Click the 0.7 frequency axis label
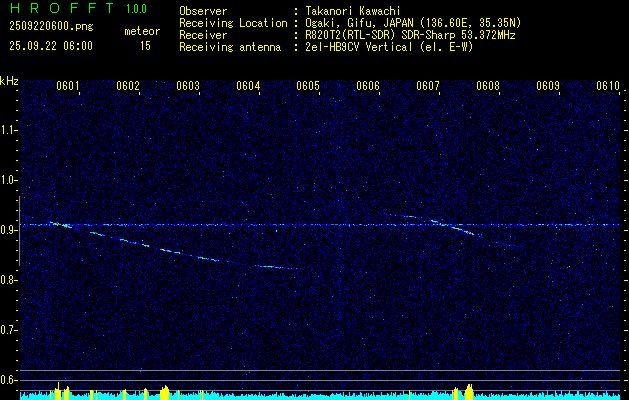Image resolution: width=629 pixels, height=400 pixels. pos(9,330)
